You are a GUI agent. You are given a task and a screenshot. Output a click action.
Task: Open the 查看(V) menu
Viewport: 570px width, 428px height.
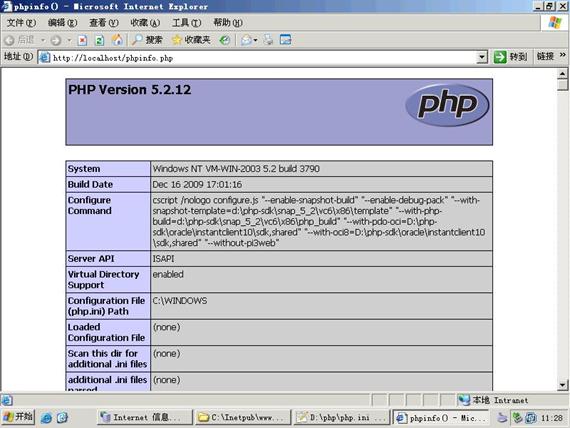tap(104, 23)
